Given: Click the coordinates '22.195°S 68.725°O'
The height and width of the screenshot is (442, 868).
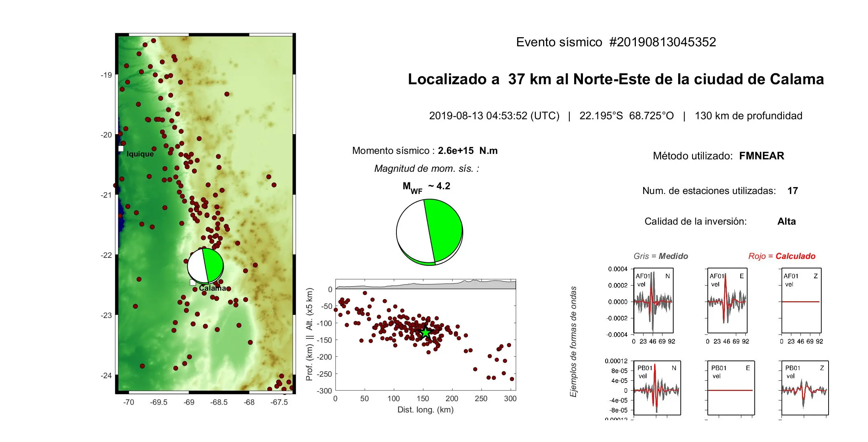Looking at the screenshot, I should tap(626, 116).
